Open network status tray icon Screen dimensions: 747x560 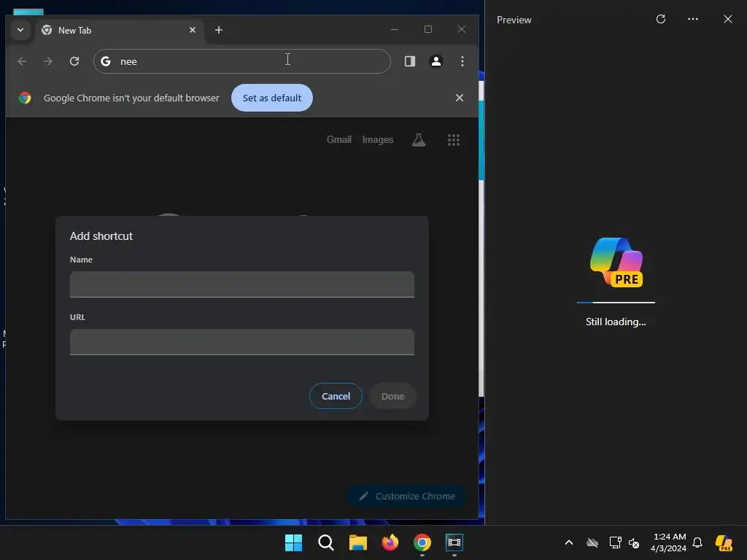615,542
